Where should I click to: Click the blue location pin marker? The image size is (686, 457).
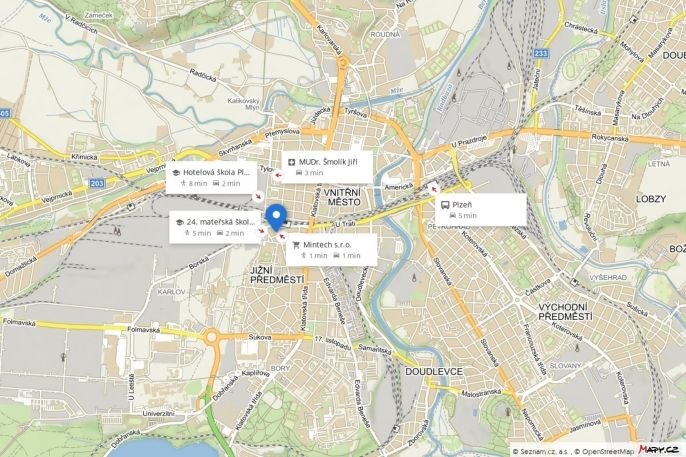[276, 217]
